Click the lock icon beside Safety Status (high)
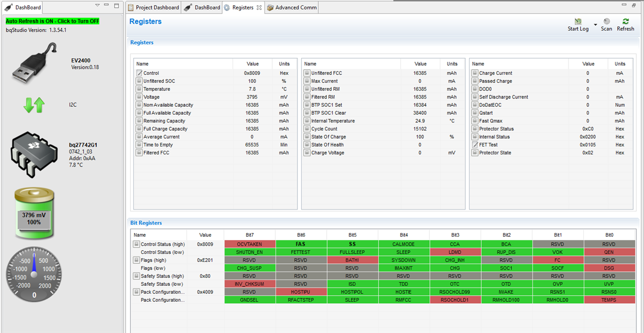 pyautogui.click(x=137, y=276)
